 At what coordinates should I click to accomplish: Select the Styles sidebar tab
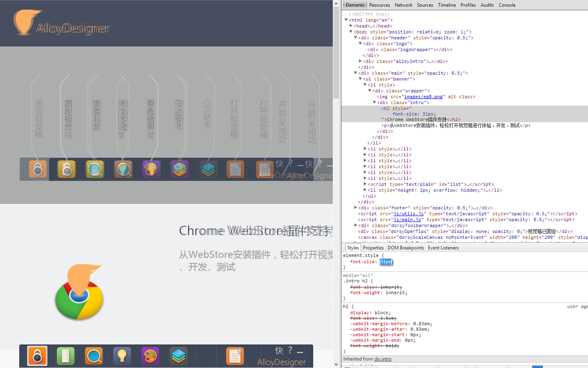point(353,248)
